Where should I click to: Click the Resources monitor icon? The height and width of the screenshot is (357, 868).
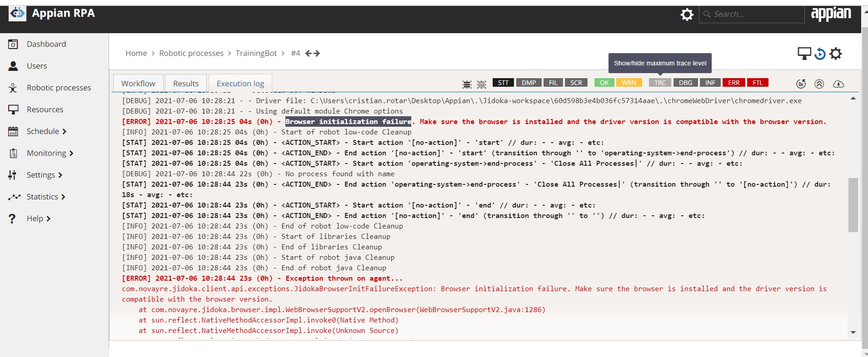(13, 109)
